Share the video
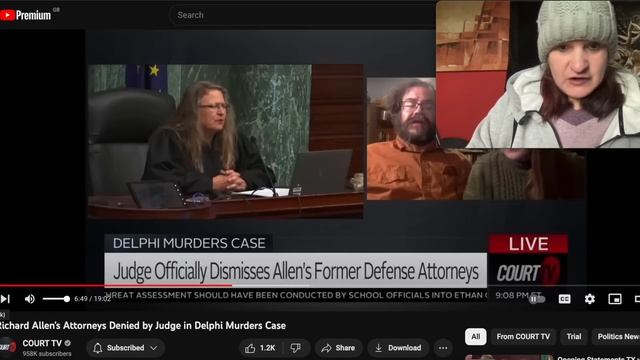This screenshot has width=640, height=360. click(x=338, y=348)
